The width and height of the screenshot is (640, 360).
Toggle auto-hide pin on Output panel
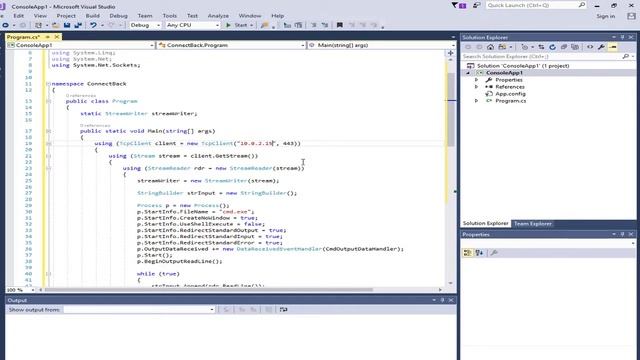pos(442,300)
